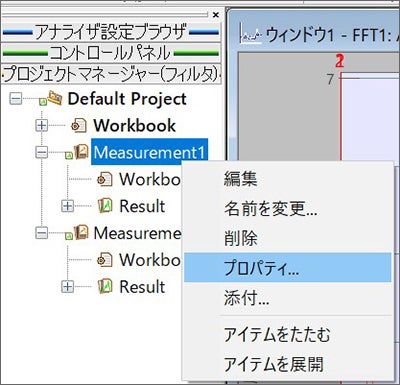
Task: Expand the top-level Workbook node
Action: coord(42,126)
